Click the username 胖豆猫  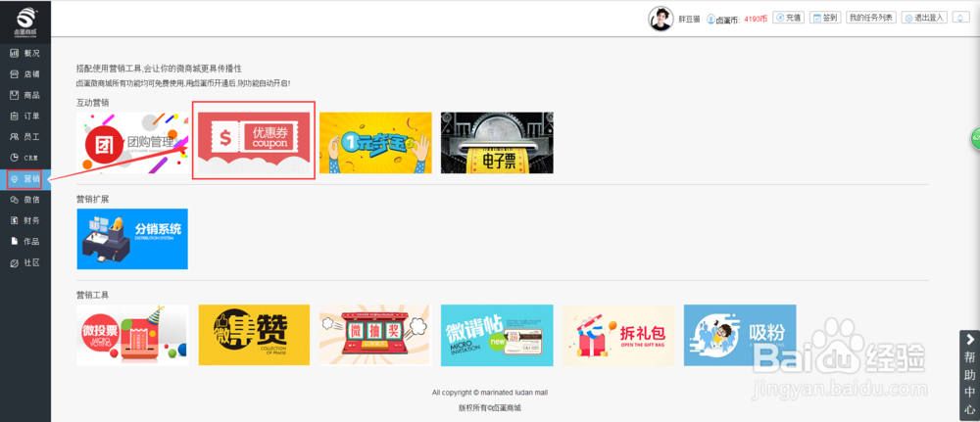pyautogui.click(x=689, y=19)
